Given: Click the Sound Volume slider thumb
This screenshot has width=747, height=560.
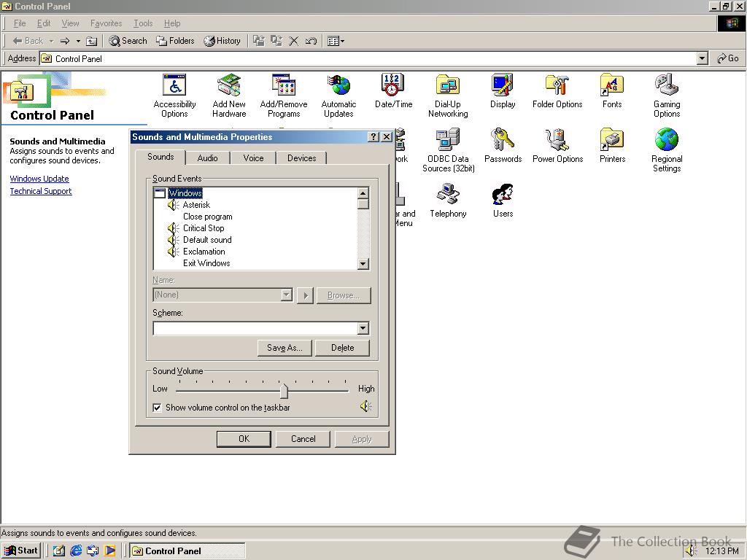Looking at the screenshot, I should [284, 391].
